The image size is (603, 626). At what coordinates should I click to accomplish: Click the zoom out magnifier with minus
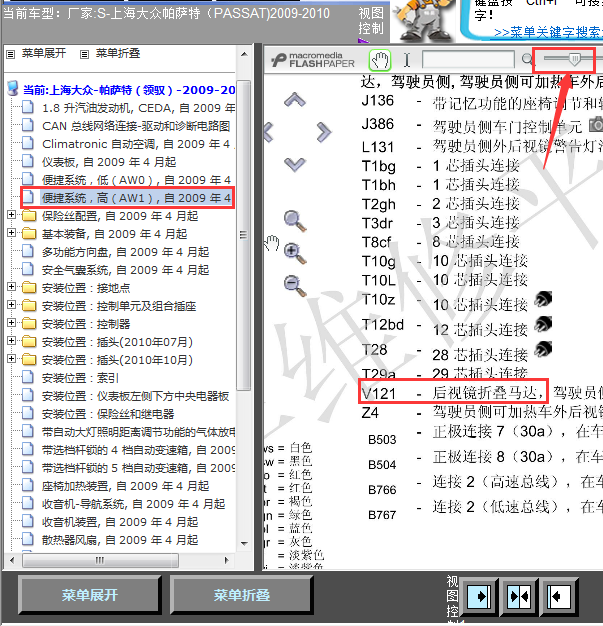pyautogui.click(x=295, y=286)
